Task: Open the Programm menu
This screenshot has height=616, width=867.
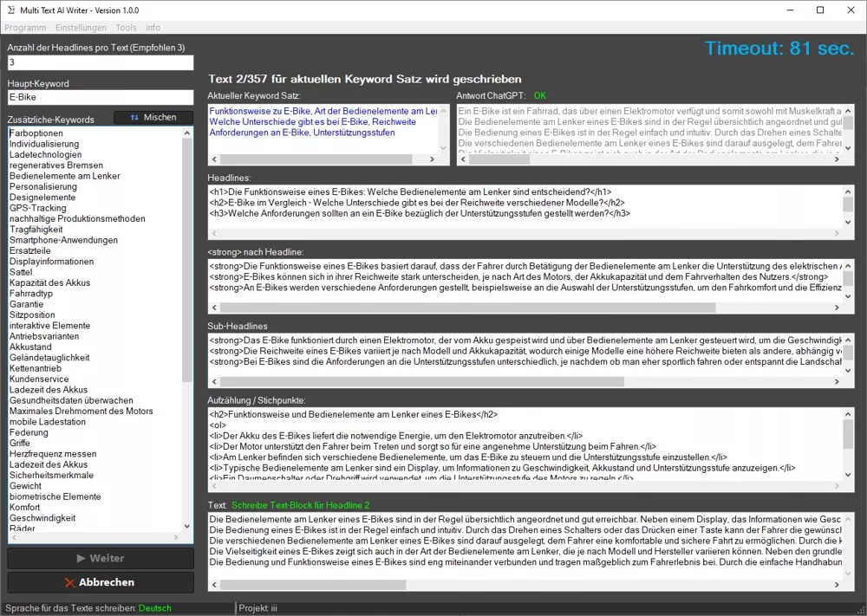Action: click(x=25, y=27)
